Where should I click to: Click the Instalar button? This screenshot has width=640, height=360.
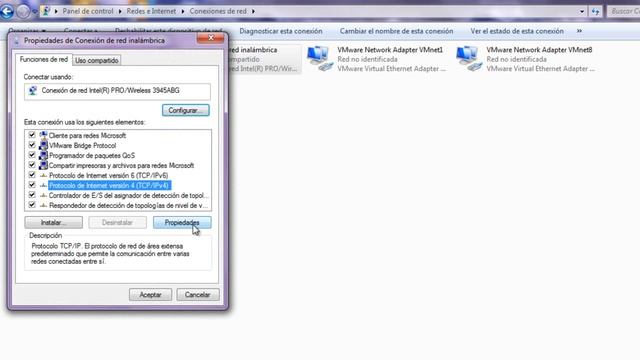tap(53, 222)
